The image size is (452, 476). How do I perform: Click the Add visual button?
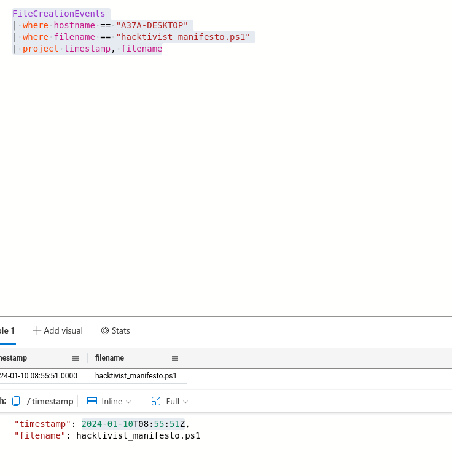tap(63, 330)
